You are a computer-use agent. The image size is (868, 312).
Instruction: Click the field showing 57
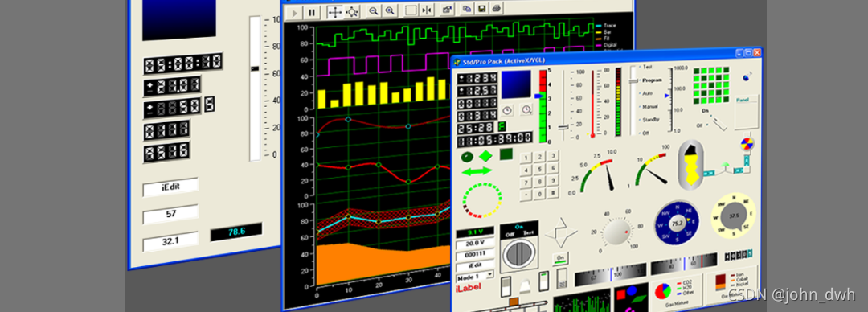(170, 214)
